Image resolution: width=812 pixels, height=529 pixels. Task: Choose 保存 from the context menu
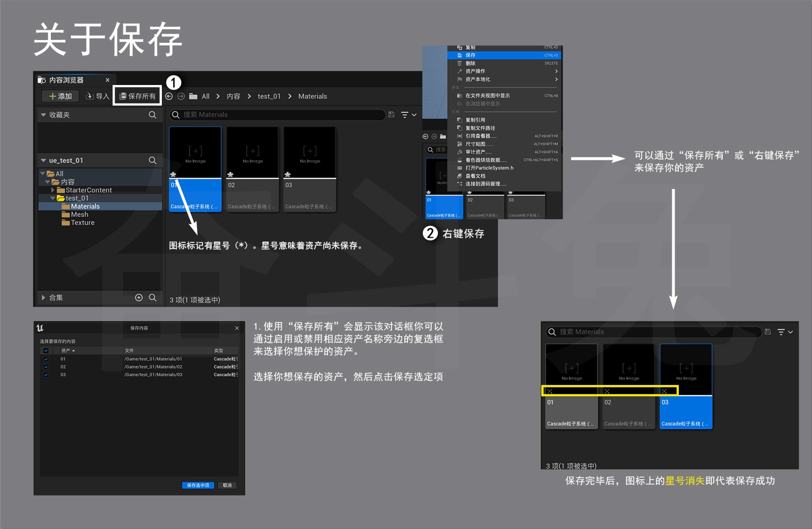pyautogui.click(x=470, y=55)
